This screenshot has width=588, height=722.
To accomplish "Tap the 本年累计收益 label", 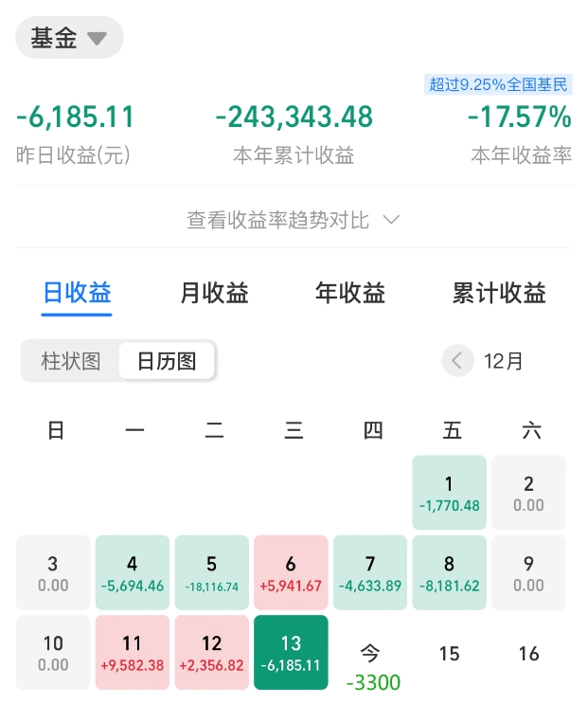I will click(x=294, y=155).
